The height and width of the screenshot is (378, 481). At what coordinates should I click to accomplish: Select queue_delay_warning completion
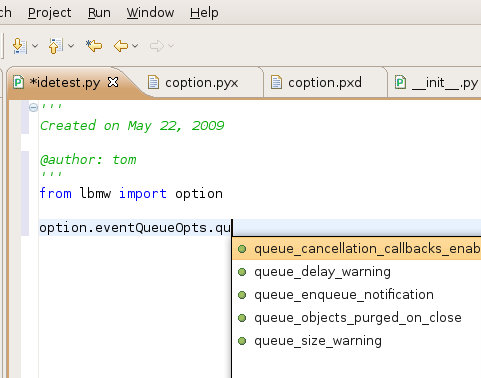pos(357,272)
